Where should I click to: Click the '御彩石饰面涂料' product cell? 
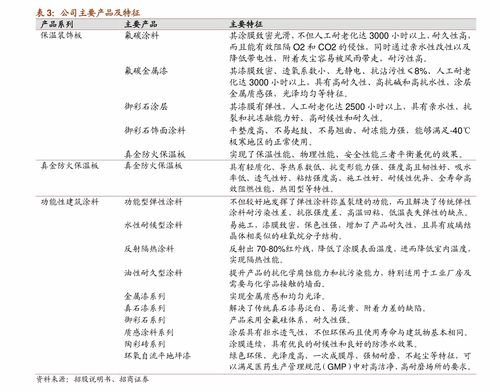(155, 130)
